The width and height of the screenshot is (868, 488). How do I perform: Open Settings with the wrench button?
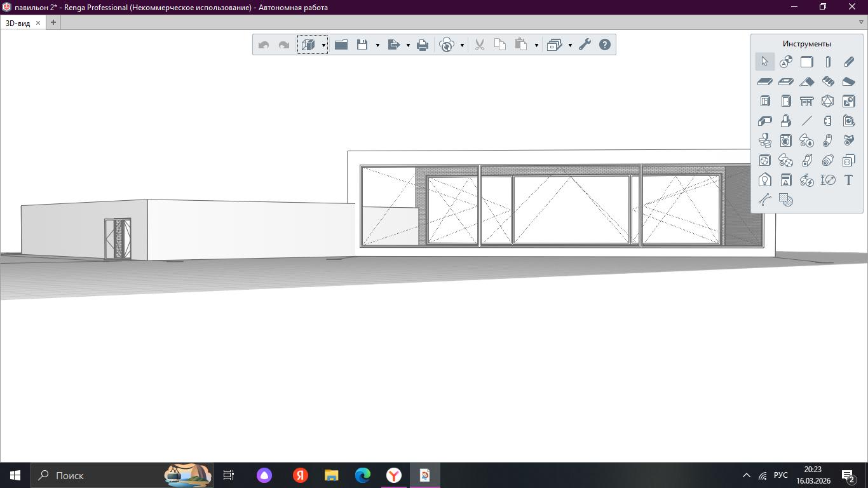click(585, 44)
